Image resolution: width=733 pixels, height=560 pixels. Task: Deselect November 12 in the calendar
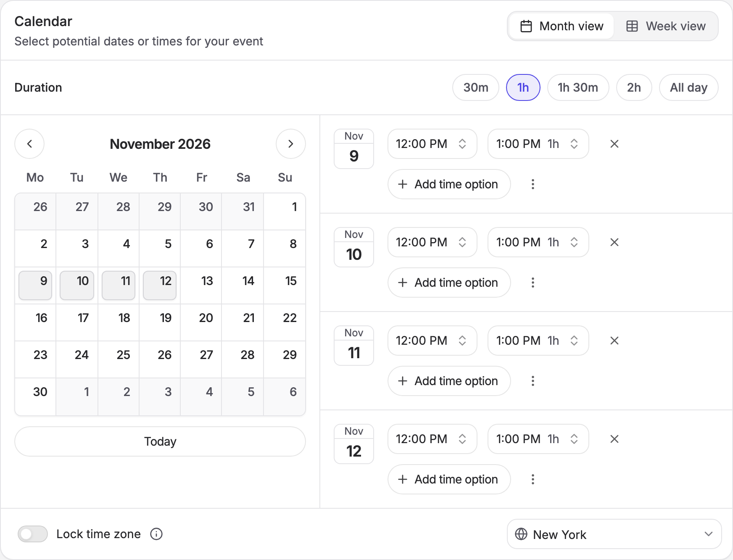(160, 285)
